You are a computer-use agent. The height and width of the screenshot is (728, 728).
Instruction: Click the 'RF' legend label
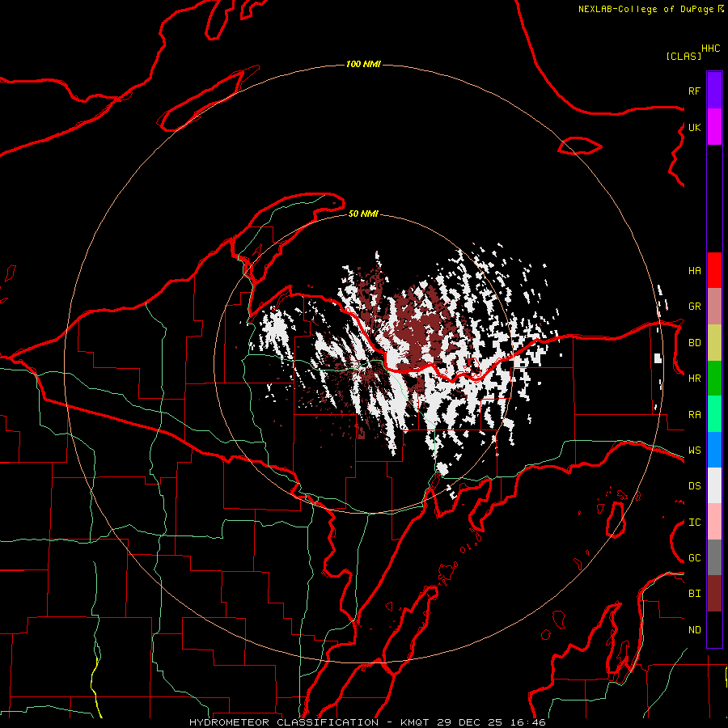[694, 91]
